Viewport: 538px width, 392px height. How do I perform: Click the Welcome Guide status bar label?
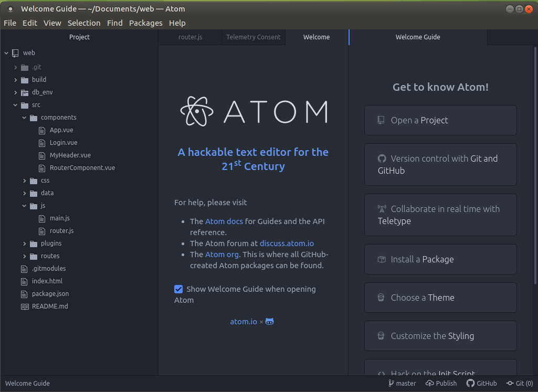point(27,383)
